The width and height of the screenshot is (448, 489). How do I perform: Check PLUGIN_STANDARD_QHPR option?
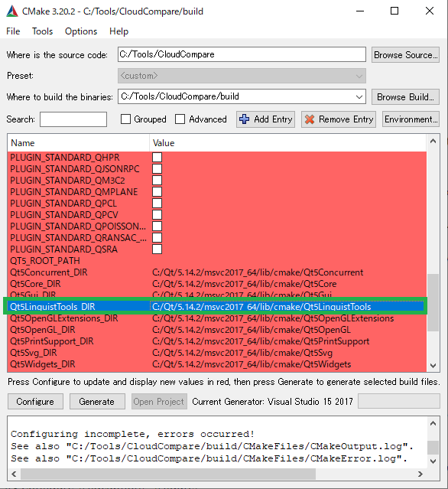pyautogui.click(x=157, y=157)
